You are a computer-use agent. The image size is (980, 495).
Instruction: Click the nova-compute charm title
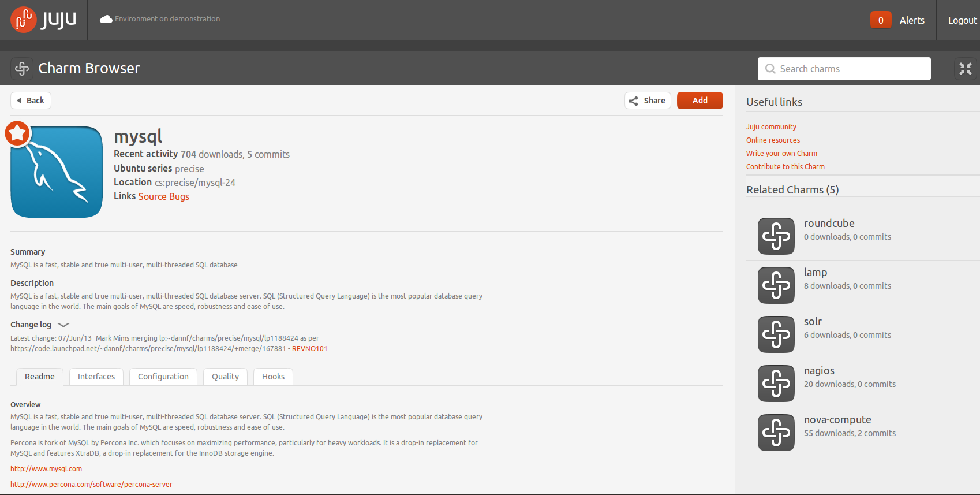(837, 420)
